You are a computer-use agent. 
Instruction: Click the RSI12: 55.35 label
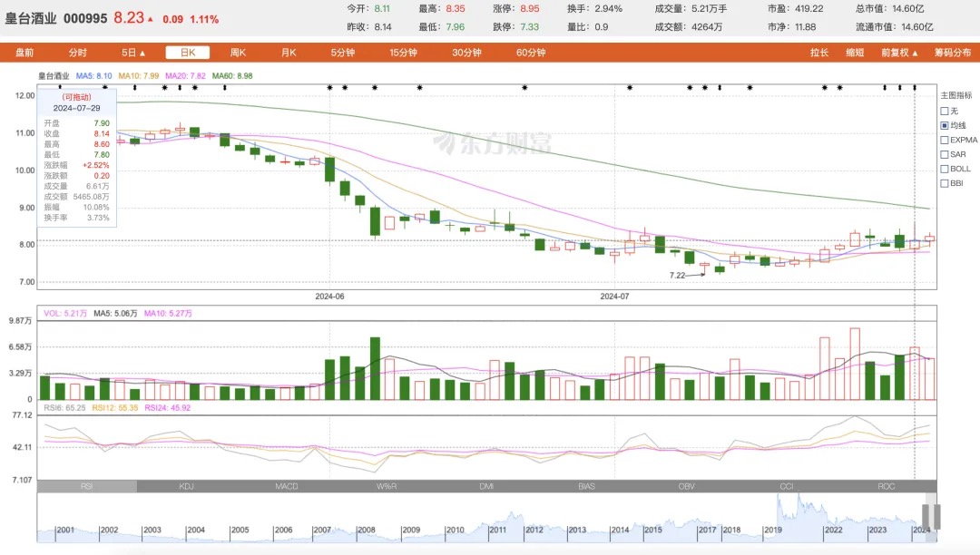115,407
